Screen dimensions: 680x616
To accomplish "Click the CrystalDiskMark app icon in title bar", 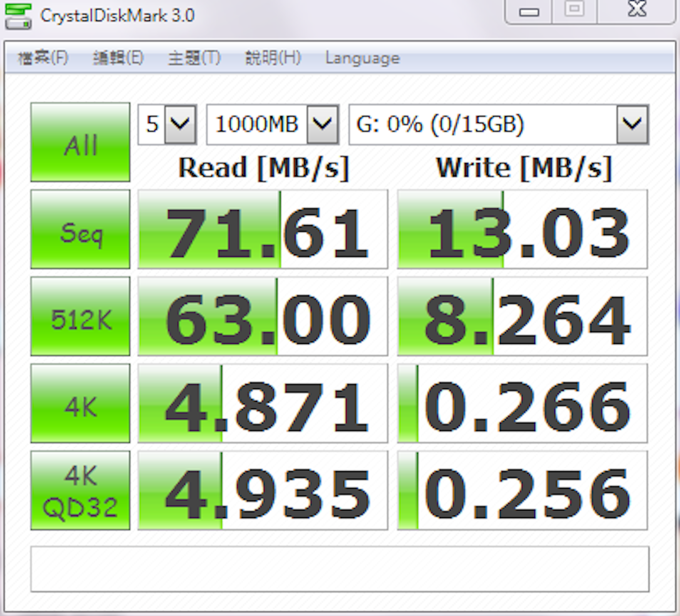I will click(x=18, y=16).
